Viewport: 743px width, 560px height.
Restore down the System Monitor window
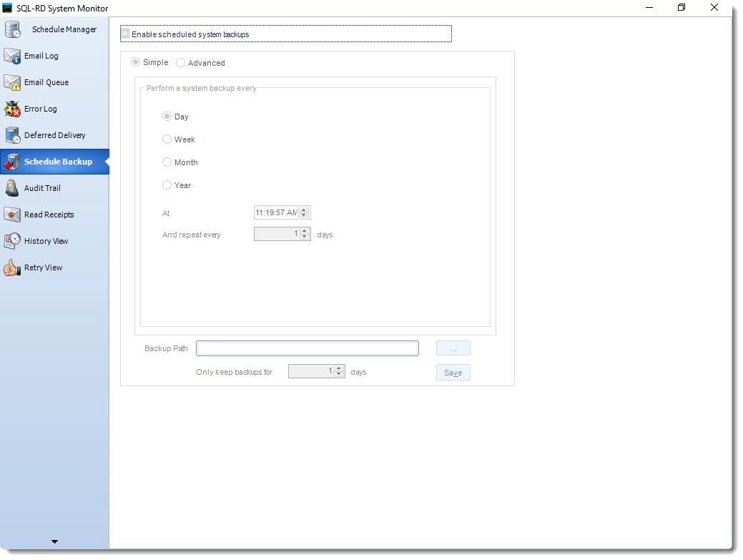point(682,8)
